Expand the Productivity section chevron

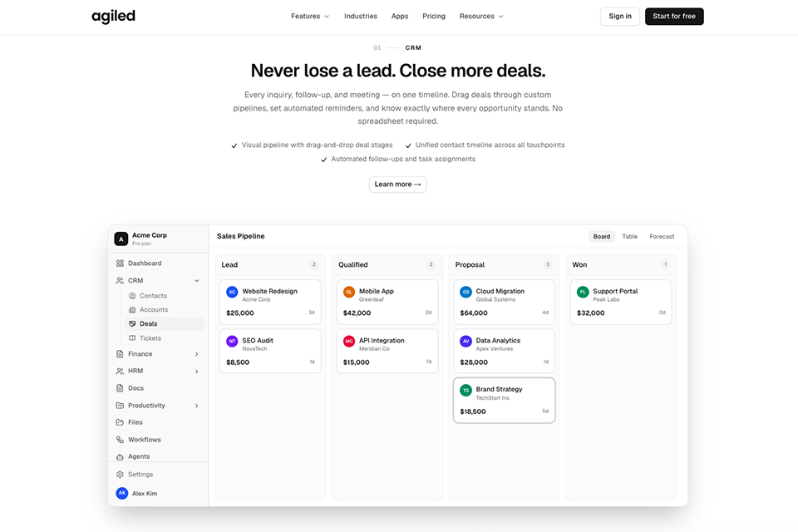(196, 406)
